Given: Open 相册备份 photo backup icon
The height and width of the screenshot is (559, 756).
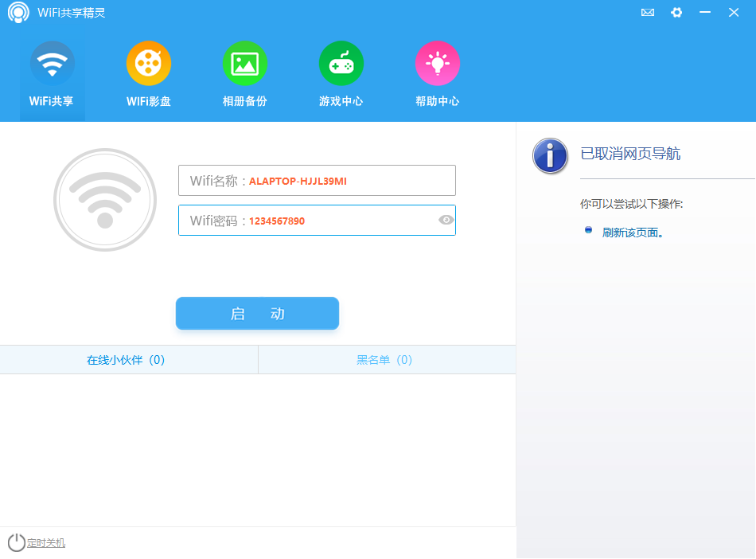Looking at the screenshot, I should pos(245,64).
